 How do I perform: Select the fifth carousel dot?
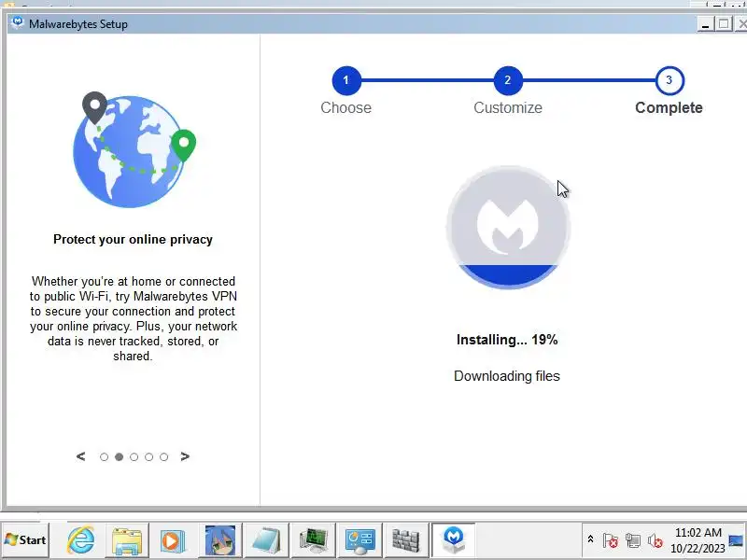pyautogui.click(x=164, y=457)
